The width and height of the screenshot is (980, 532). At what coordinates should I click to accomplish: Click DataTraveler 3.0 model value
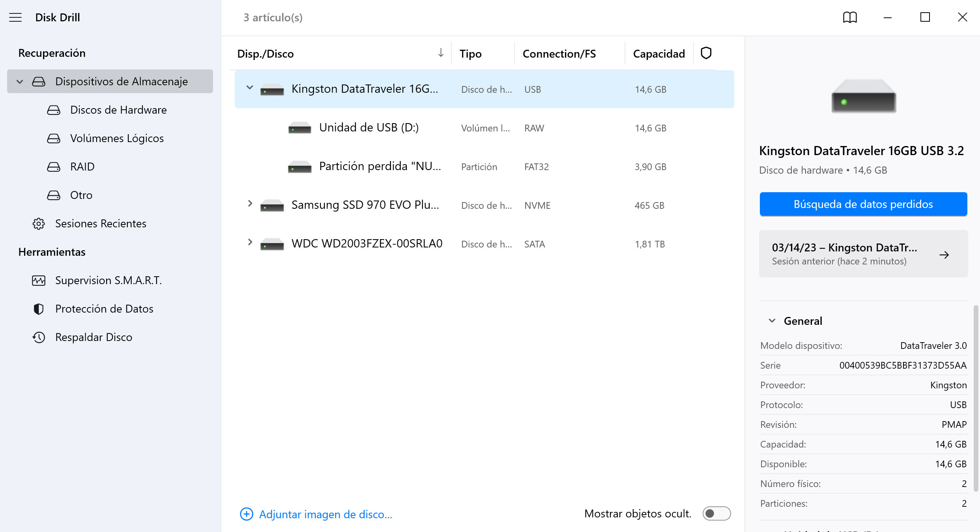(933, 346)
